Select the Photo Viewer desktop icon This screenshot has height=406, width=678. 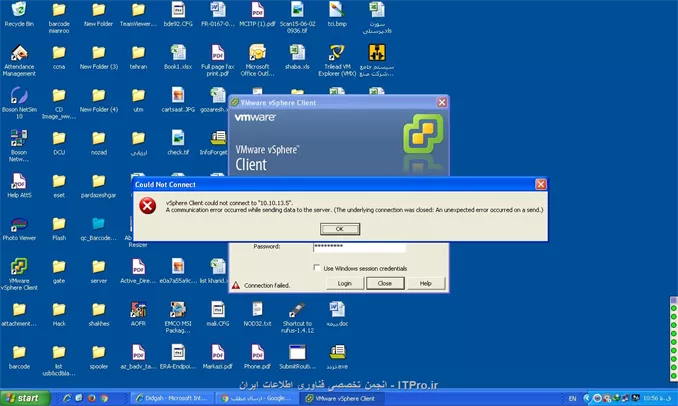(x=19, y=229)
